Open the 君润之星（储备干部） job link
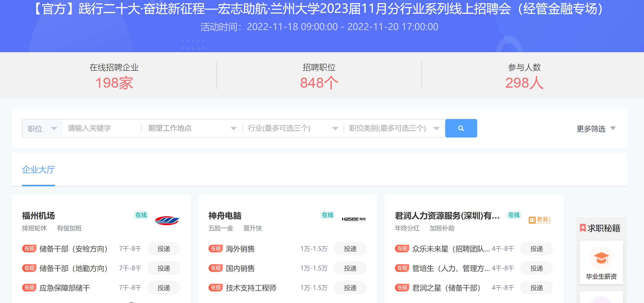The height and width of the screenshot is (303, 644). 446,288
